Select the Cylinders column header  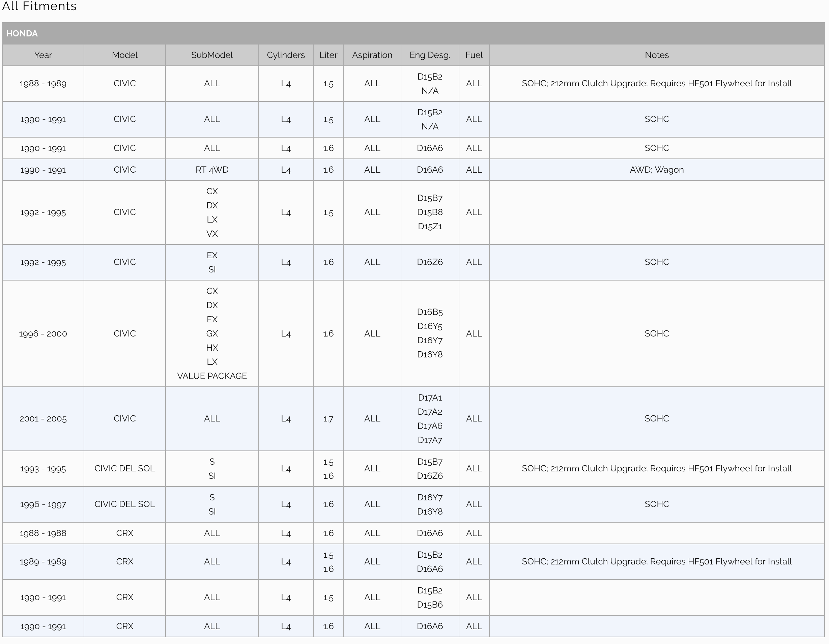point(286,55)
